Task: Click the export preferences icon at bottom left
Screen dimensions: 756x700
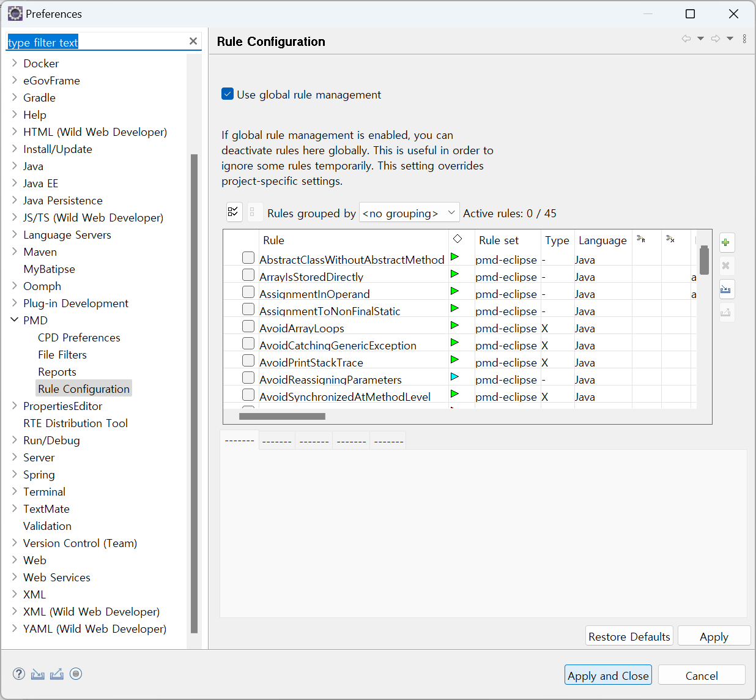Action: tap(57, 674)
